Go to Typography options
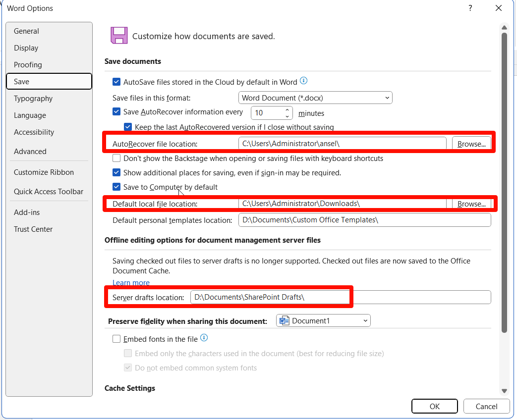Image resolution: width=517 pixels, height=420 pixels. click(x=49, y=99)
